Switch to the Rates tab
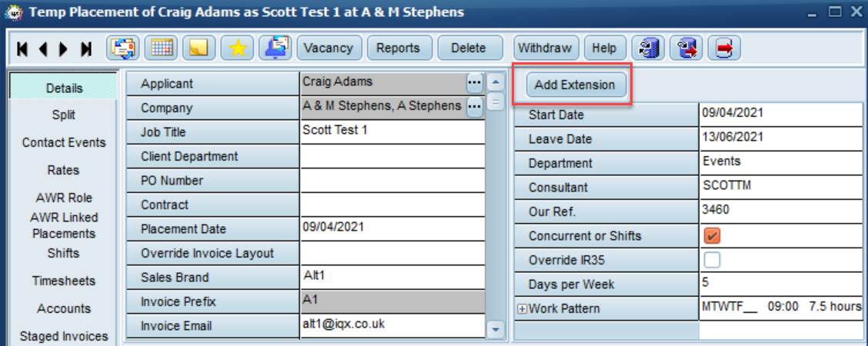 [63, 170]
